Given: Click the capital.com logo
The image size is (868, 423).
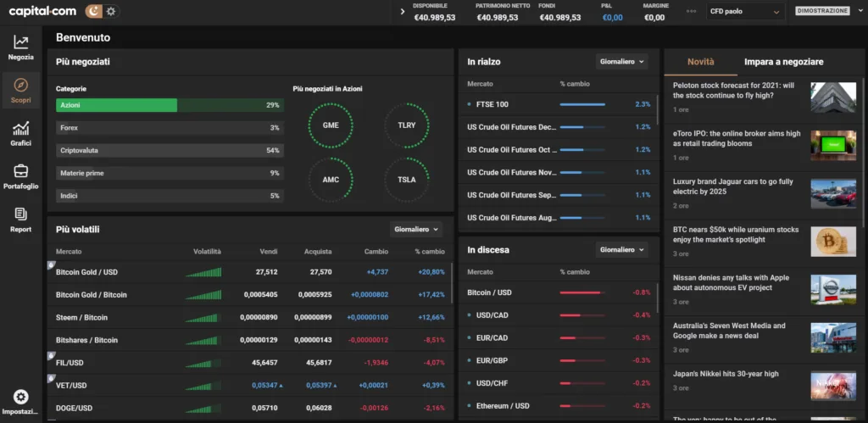Looking at the screenshot, I should [42, 11].
